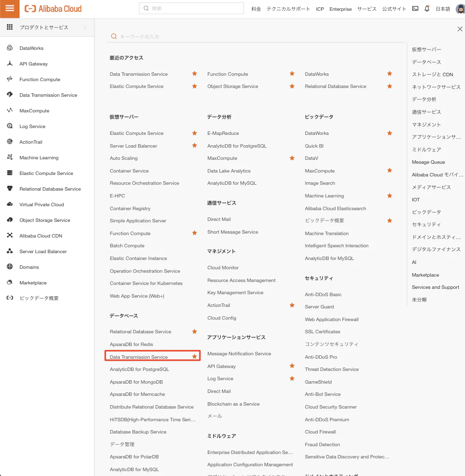Unstar API Gateway favorite star
Image resolution: width=465 pixels, height=476 pixels.
point(292,366)
